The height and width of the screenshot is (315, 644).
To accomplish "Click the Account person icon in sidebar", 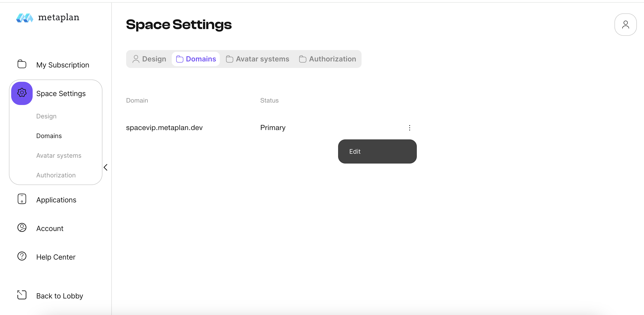I will click(x=22, y=228).
